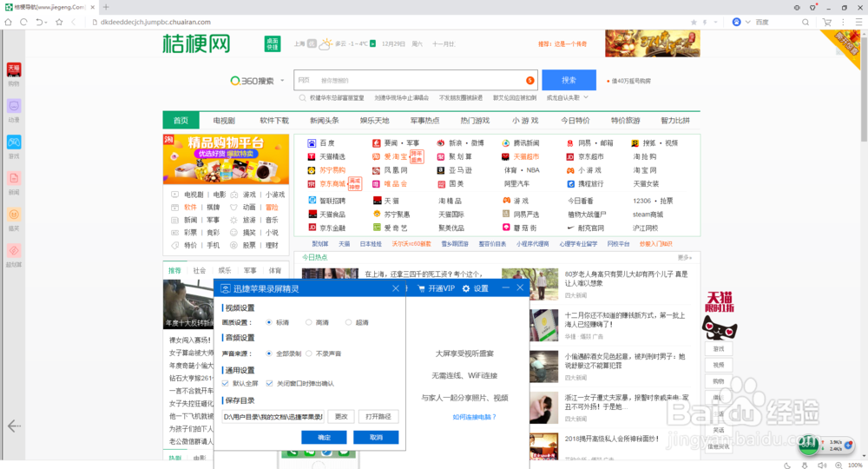Open the 电视剧 navigation tab
The image size is (868, 469).
224,120
